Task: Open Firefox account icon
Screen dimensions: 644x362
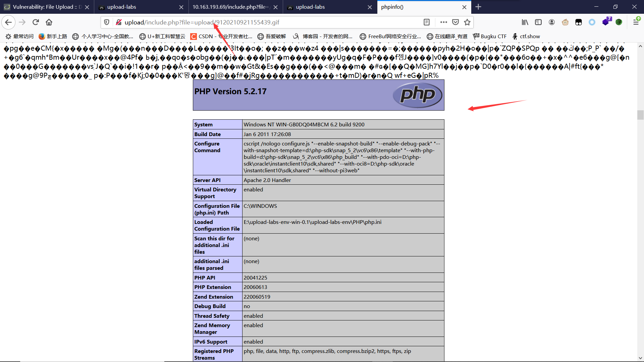Action: click(552, 22)
